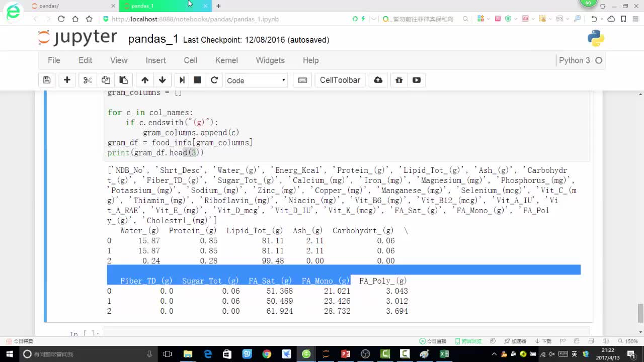Click the browser cloud sync icon
Screen dimensions: 644x362
click(611, 19)
